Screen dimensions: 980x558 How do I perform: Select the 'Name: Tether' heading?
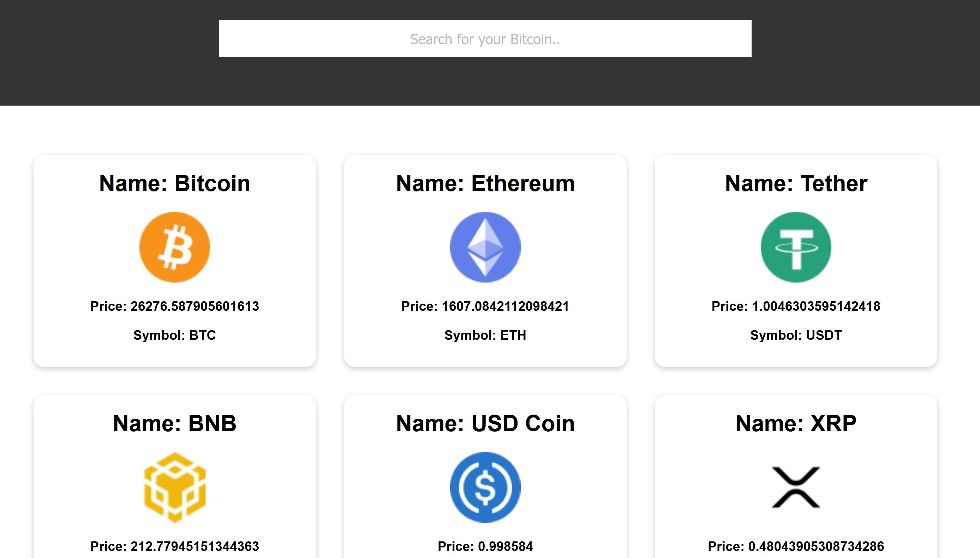[x=796, y=183]
